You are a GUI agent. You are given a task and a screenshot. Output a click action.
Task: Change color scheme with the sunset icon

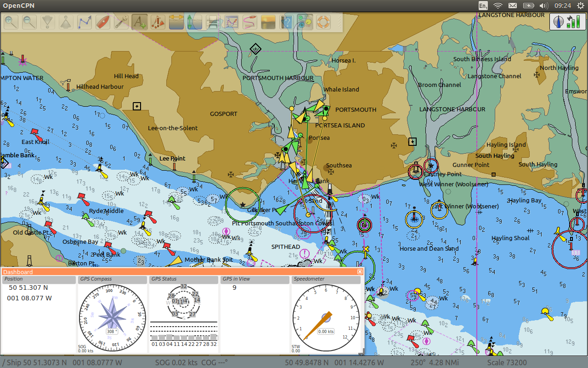tap(268, 22)
